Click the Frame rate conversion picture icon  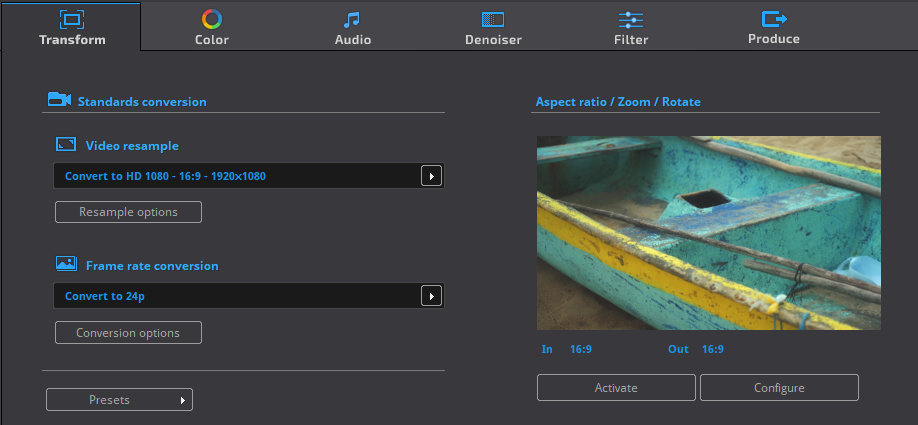tap(66, 263)
